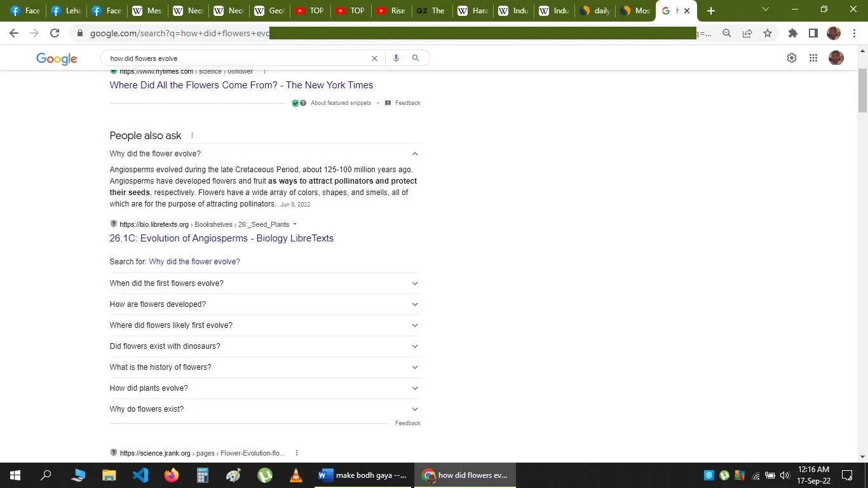
Task: Open uTorrent from the taskbar
Action: (x=265, y=475)
